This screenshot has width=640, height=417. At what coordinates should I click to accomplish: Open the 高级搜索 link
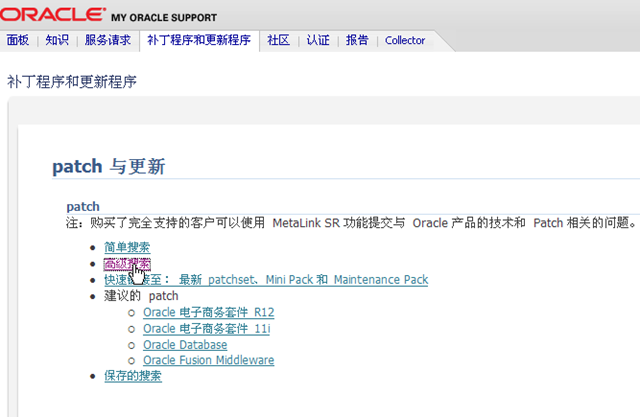click(127, 264)
